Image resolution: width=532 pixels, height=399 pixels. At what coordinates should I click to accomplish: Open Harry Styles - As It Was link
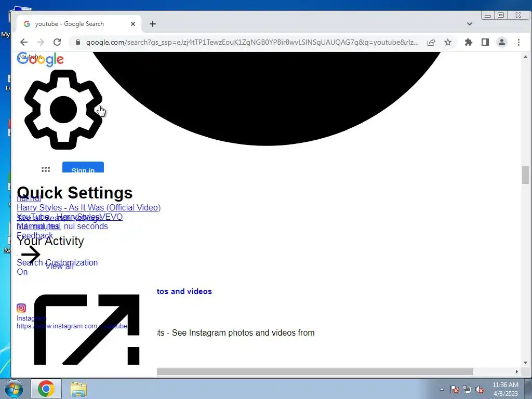click(88, 207)
